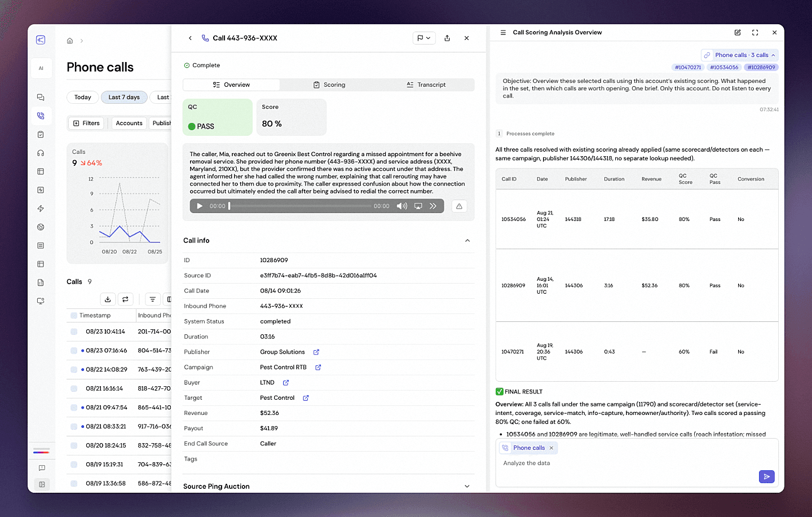Check the 08/19 15:19:31 call row

coord(74,465)
